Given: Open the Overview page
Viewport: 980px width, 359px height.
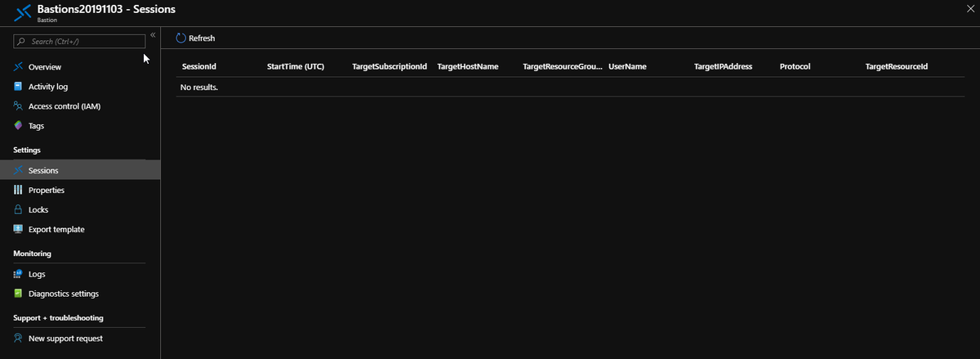Looking at the screenshot, I should pyautogui.click(x=45, y=67).
